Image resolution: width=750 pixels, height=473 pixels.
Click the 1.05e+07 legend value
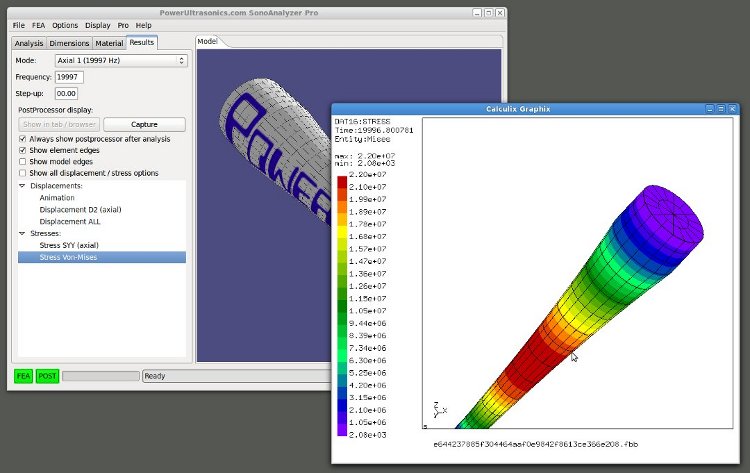367,311
